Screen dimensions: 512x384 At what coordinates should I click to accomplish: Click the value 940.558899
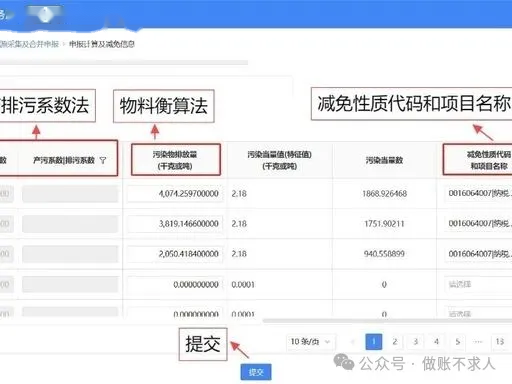click(384, 254)
